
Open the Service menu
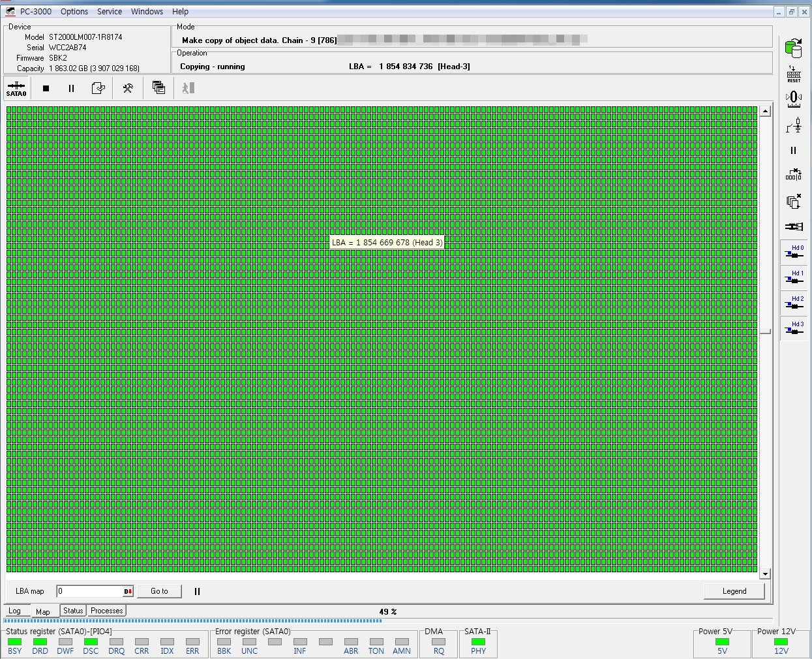point(110,12)
